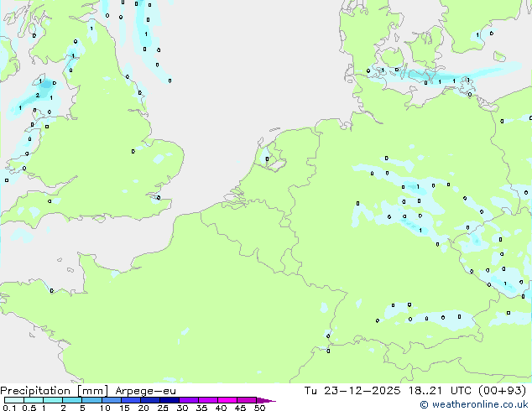Select legend swatch between 25 and 30
Viewport: 532px width, 411px height.
click(170, 400)
